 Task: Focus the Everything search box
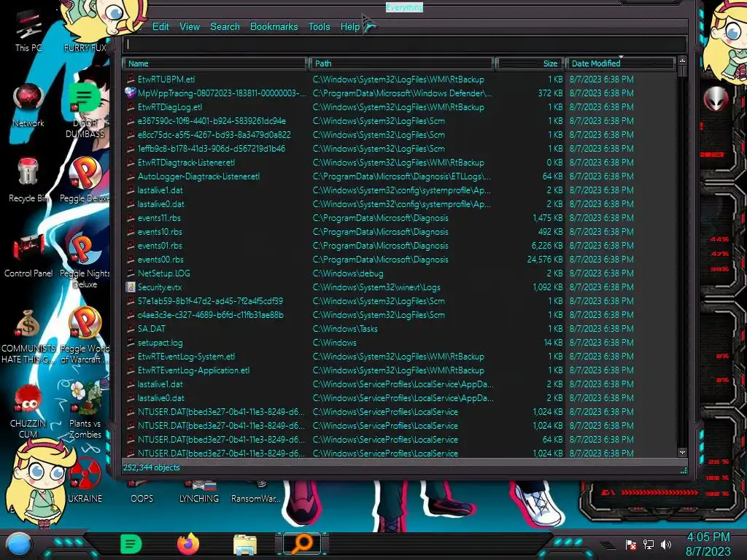(404, 44)
